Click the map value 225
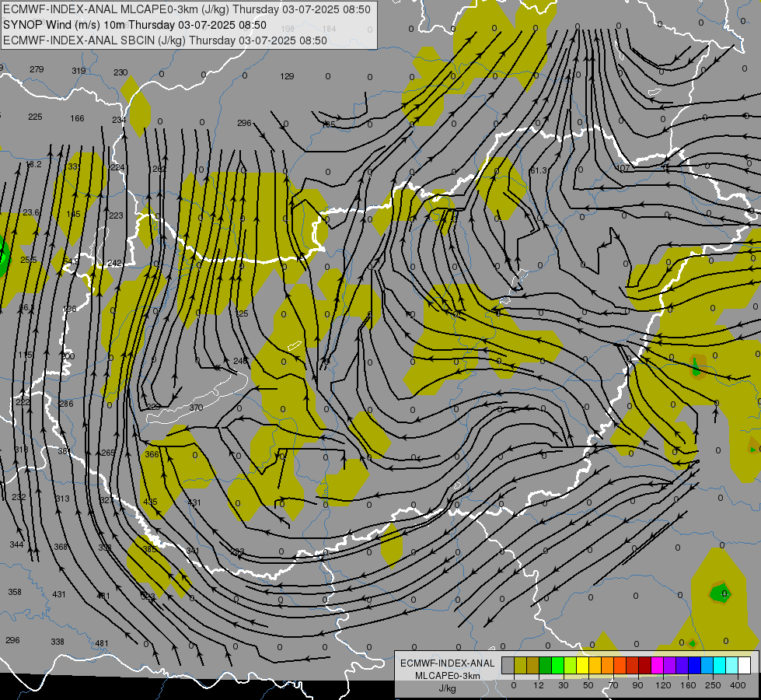This screenshot has width=761, height=700. pyautogui.click(x=35, y=117)
